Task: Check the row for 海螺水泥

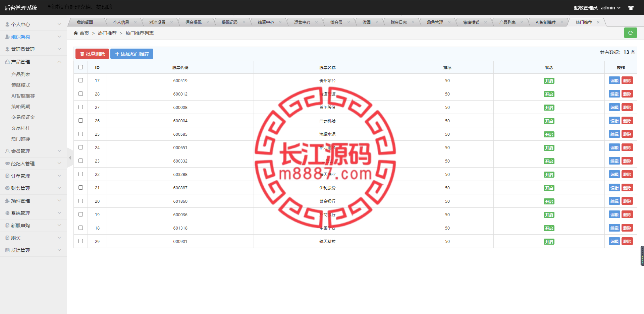Action: tap(80, 134)
